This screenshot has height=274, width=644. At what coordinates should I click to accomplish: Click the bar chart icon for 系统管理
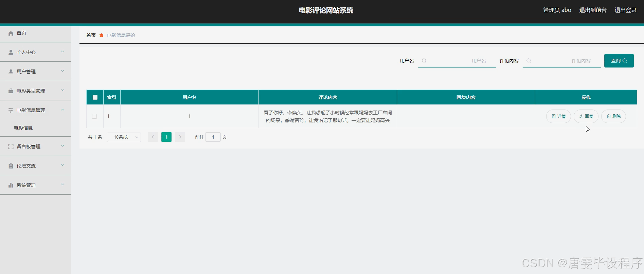(x=11, y=185)
